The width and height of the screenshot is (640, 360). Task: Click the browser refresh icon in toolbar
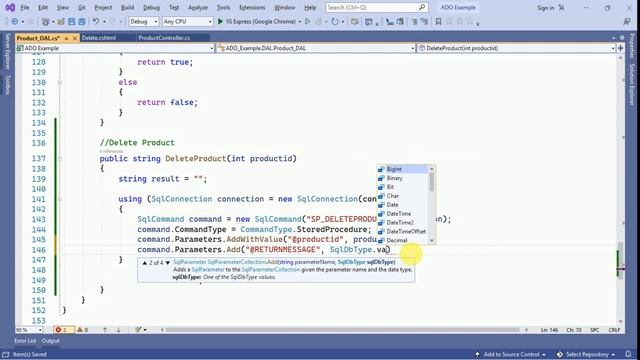tap(335, 22)
